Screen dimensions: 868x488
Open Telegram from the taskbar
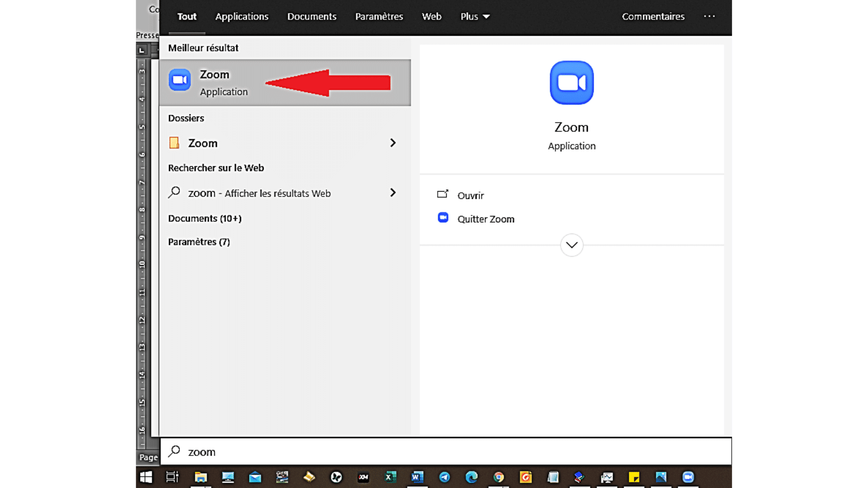(444, 477)
